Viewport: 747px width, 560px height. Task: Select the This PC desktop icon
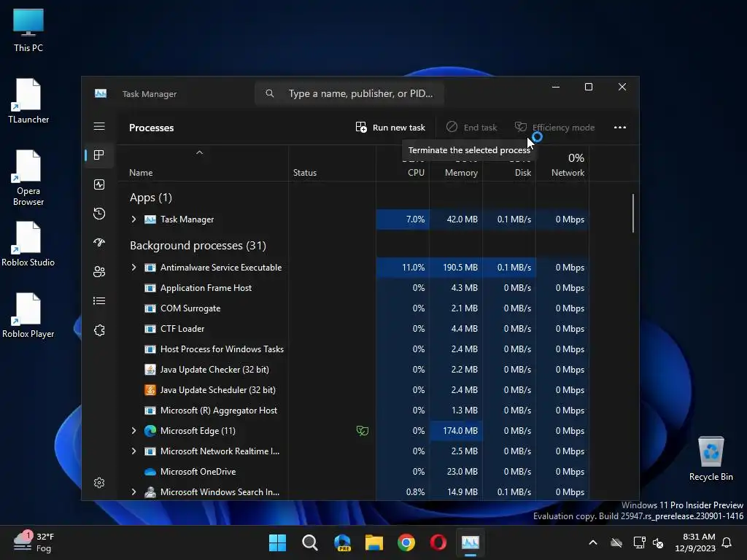[28, 30]
